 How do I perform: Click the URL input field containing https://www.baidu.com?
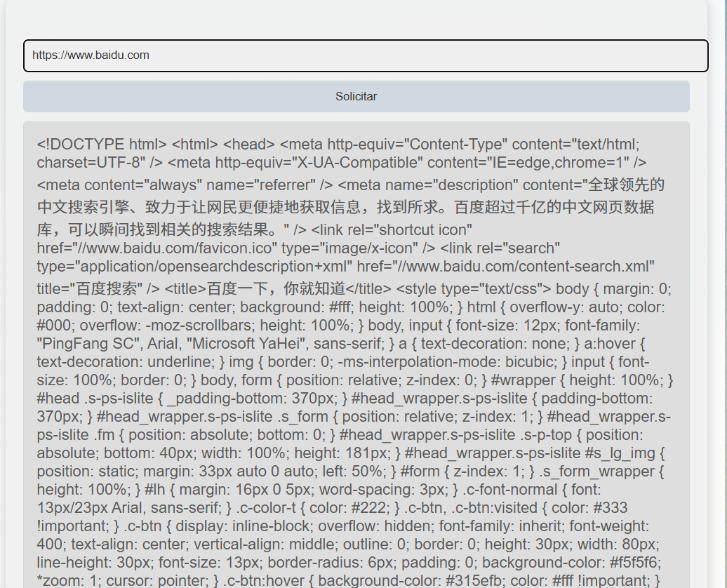(x=366, y=55)
